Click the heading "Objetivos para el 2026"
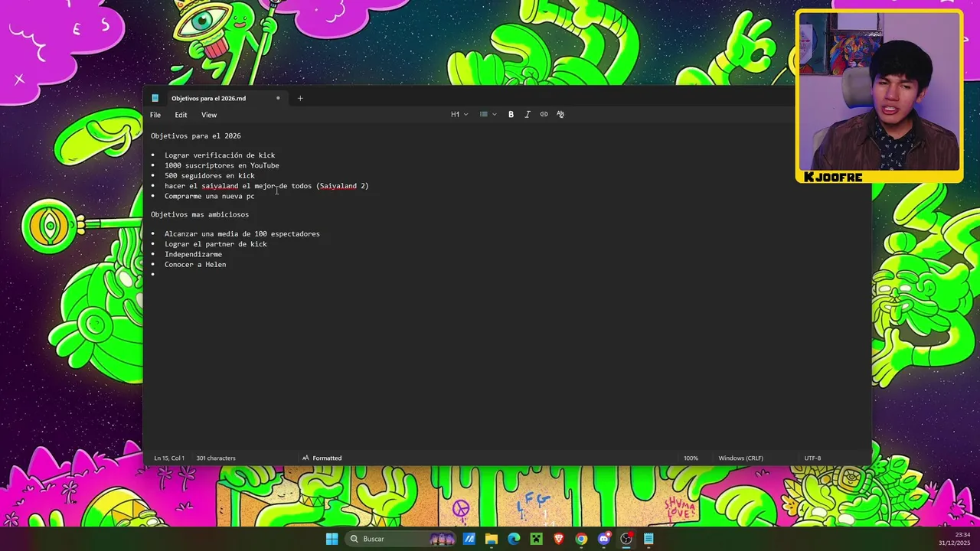980x551 pixels. 196,136
